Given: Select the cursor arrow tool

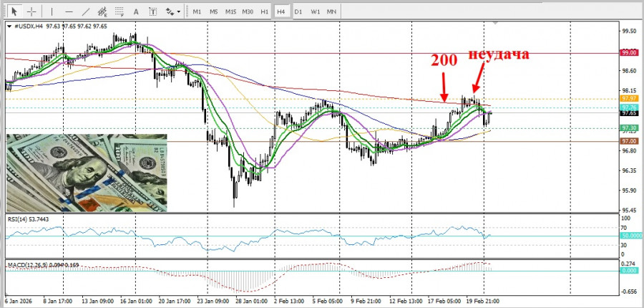Looking at the screenshot, I should point(15,11).
